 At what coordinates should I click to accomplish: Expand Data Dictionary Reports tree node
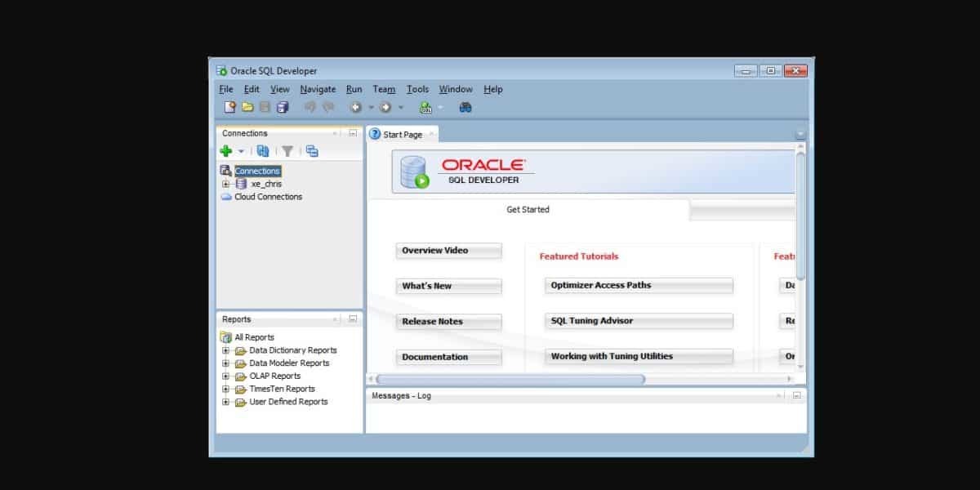pyautogui.click(x=226, y=350)
